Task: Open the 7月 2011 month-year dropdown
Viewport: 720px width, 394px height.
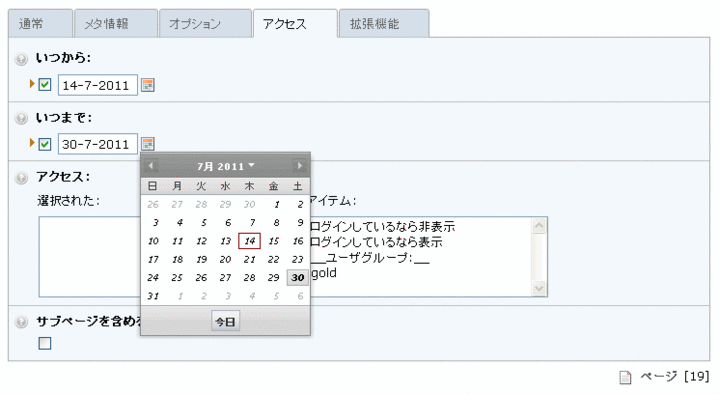Action: [x=225, y=166]
